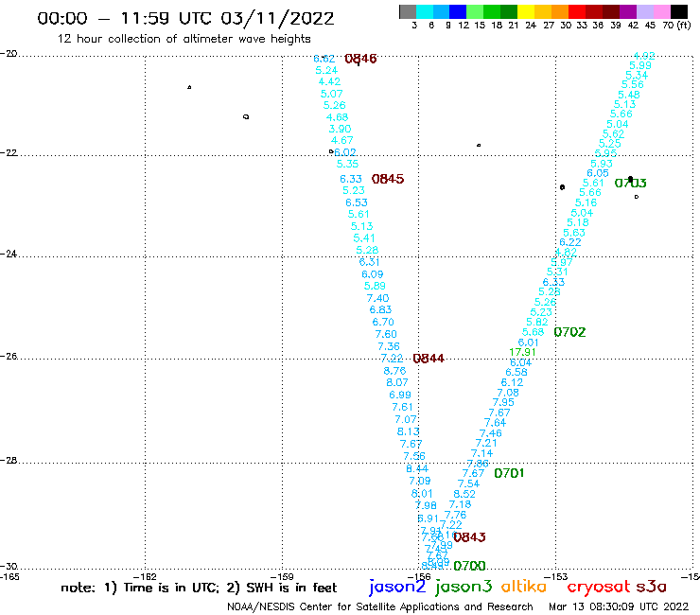Viewport: 700px width, 615px height.
Task: Click the -24 latitude axis label
Action: (8, 254)
